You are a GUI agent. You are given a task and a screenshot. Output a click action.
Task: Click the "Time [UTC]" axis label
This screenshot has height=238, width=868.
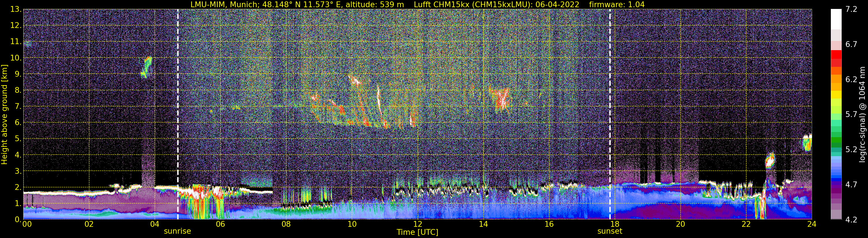point(417,232)
